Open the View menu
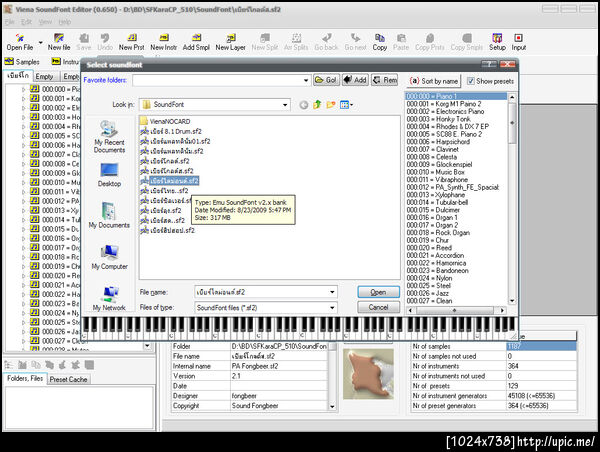This screenshot has width=600, height=452. [x=45, y=22]
